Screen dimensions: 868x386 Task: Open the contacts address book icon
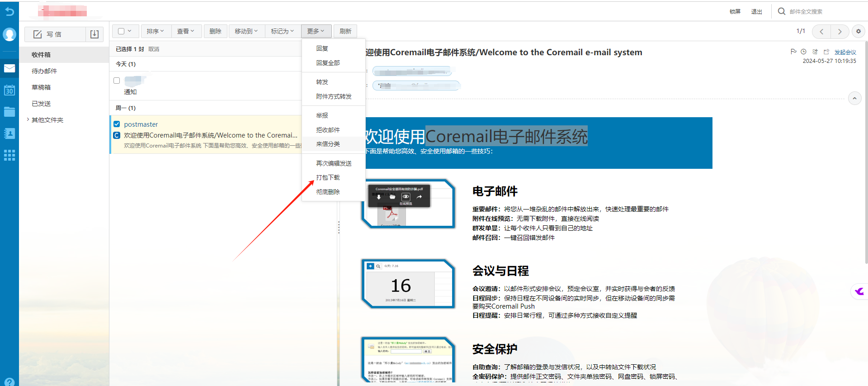click(9, 133)
